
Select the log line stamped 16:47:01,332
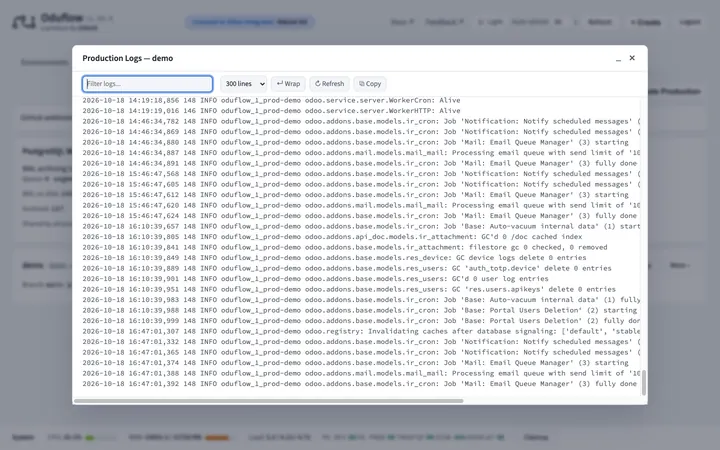pos(361,342)
